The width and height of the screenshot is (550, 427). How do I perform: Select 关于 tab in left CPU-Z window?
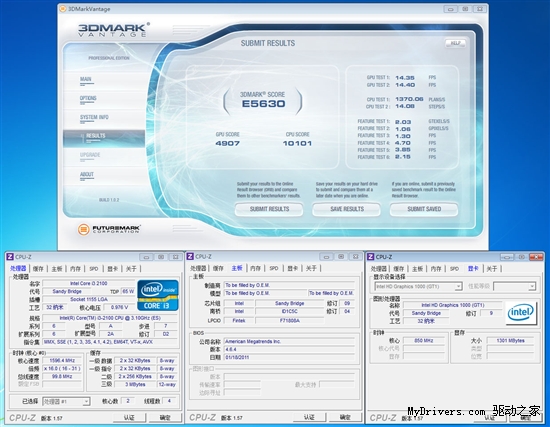131,269
